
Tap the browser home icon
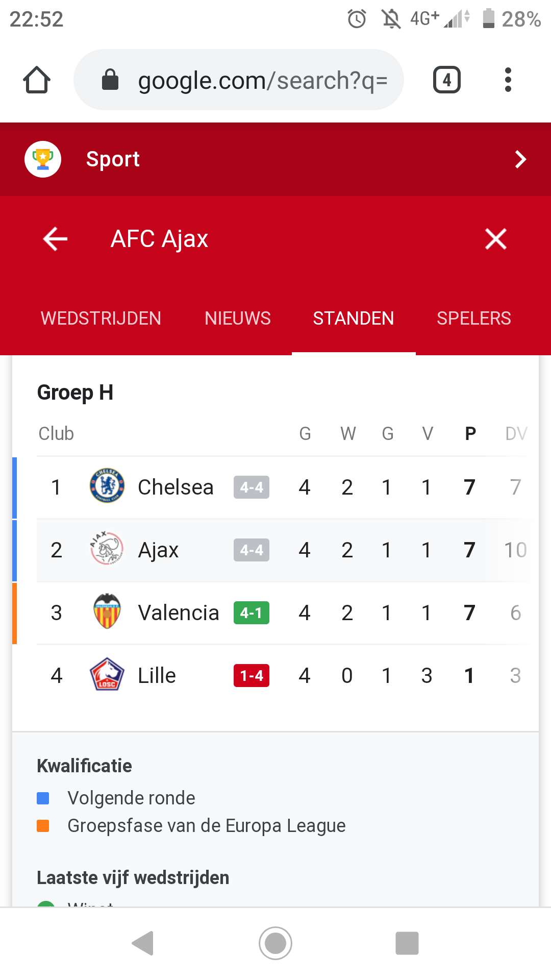[37, 80]
